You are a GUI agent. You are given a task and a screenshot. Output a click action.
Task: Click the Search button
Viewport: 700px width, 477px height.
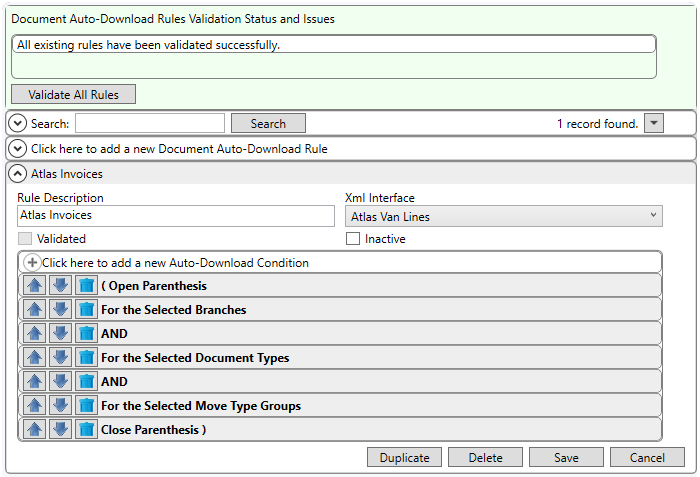click(268, 123)
